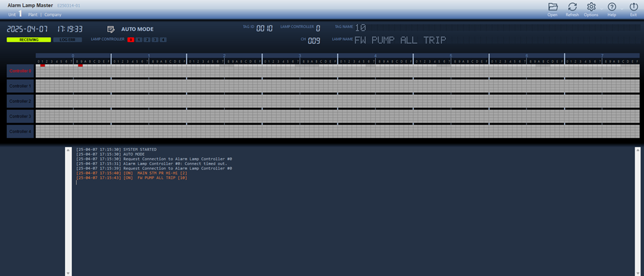Click the Help question mark icon
Screen dimensions: 644x276
[612, 7]
